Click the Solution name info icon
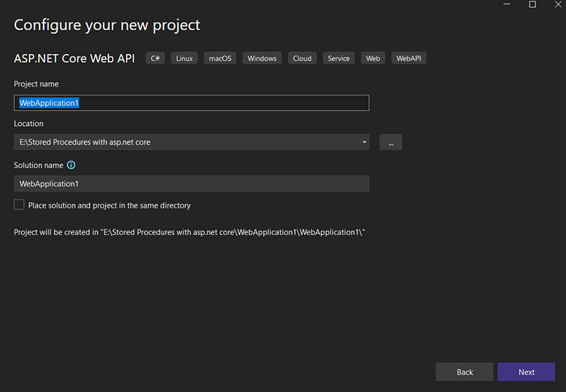This screenshot has height=392, width=566. click(x=71, y=165)
